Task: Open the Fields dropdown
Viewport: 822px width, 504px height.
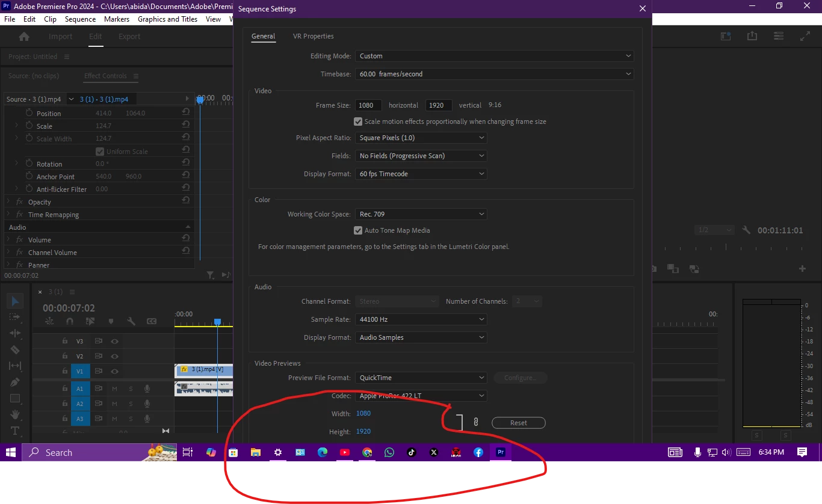Action: [x=421, y=156]
